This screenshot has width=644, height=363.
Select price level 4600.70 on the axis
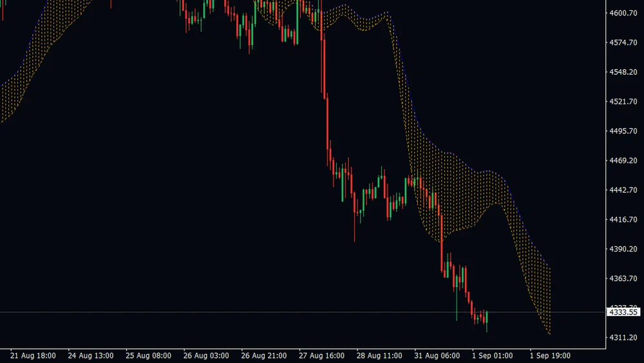(x=623, y=13)
